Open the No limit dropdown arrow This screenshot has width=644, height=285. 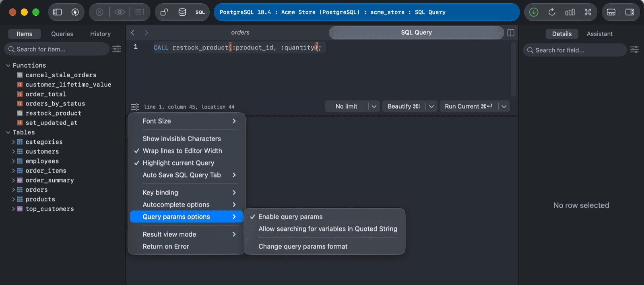374,106
